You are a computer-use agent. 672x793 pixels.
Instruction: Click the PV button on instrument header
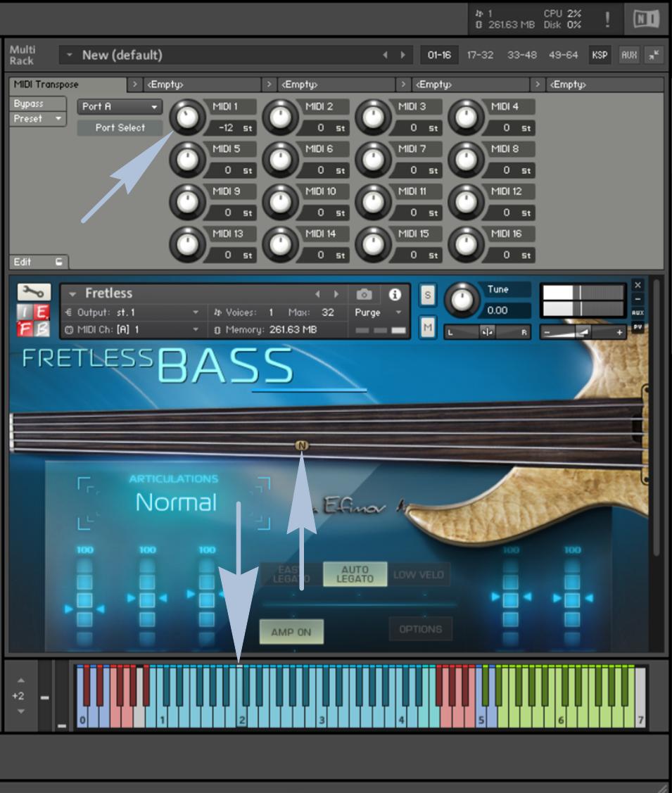638,327
